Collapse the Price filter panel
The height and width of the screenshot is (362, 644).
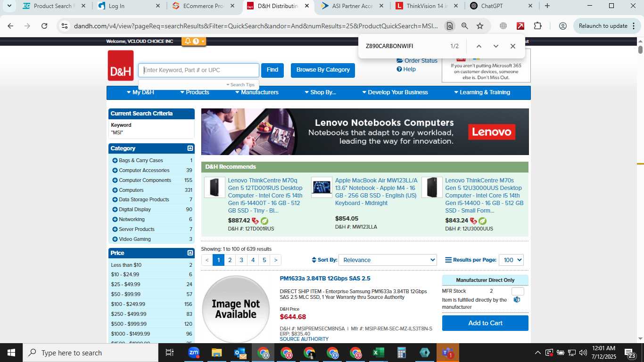click(190, 253)
